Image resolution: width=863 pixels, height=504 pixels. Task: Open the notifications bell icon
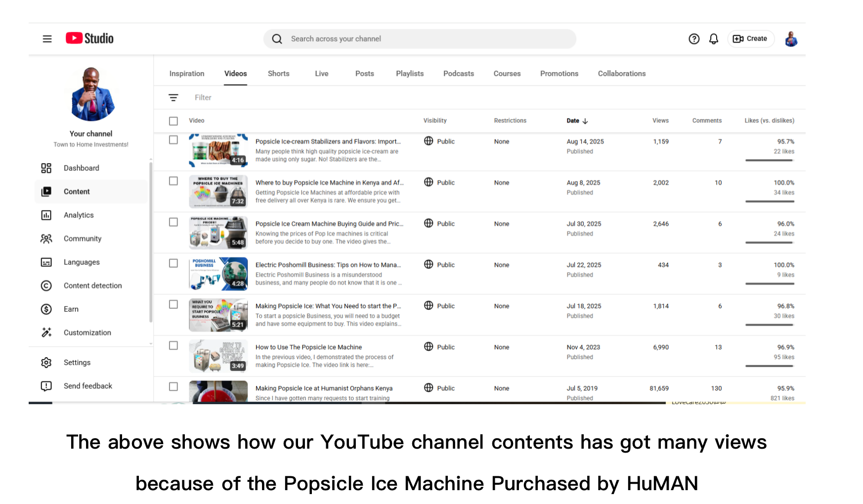coord(713,39)
